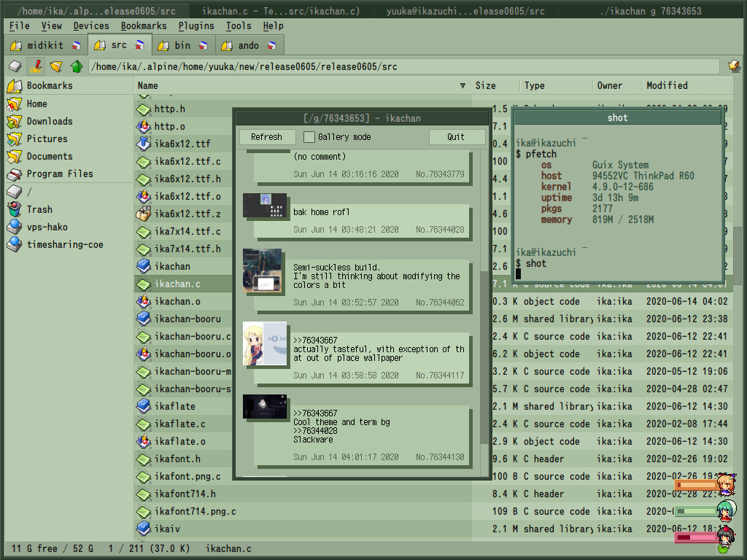Open the Plugins menu
The height and width of the screenshot is (560, 747).
(x=196, y=26)
